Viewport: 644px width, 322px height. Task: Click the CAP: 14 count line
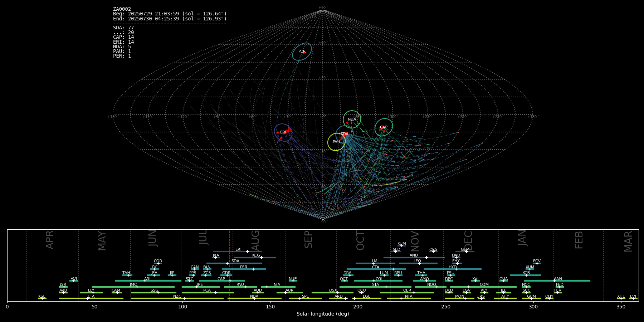pyautogui.click(x=123, y=37)
